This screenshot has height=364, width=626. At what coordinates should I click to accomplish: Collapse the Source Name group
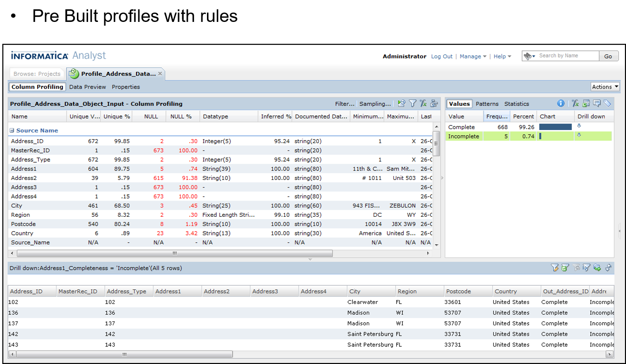point(12,130)
